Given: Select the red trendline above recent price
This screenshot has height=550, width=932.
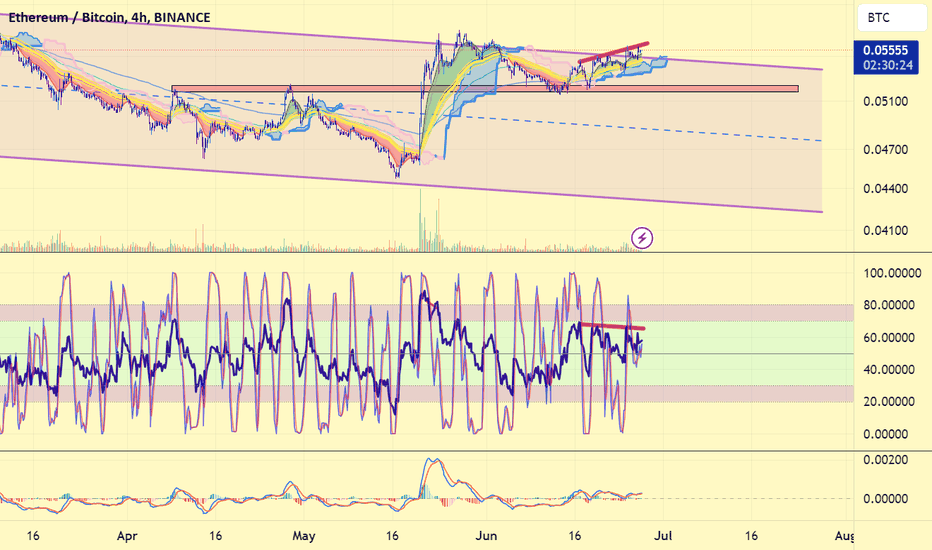Looking at the screenshot, I should pos(613,52).
